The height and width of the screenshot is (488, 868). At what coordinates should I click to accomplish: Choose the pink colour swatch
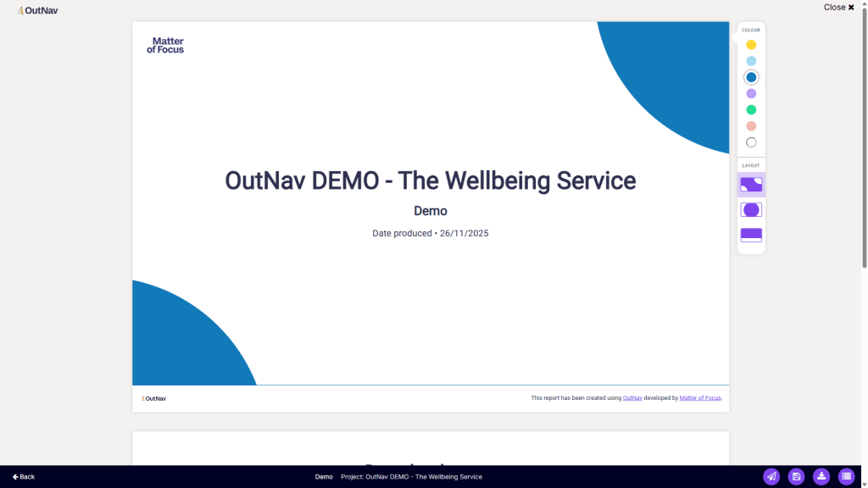(751, 126)
